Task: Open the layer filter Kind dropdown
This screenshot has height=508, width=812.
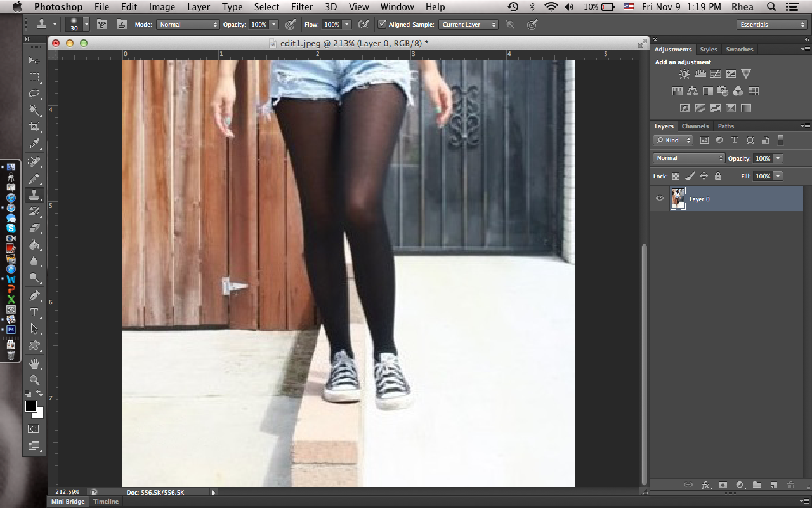Action: click(x=674, y=140)
